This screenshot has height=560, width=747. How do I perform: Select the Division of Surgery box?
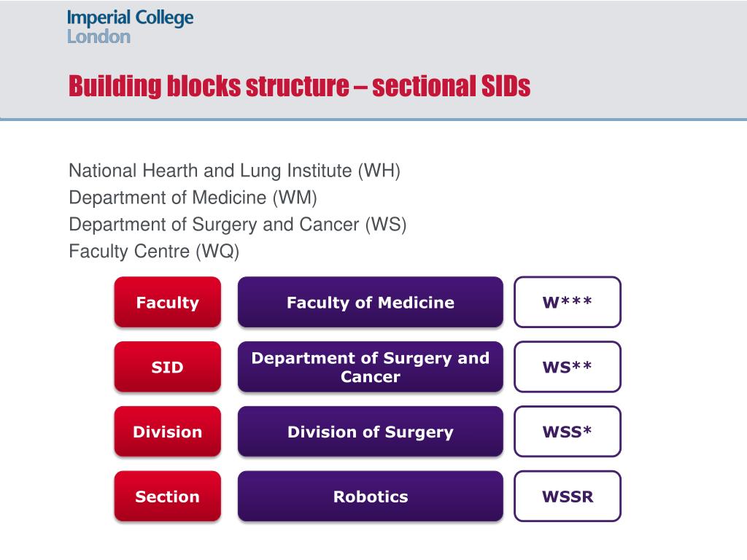[x=371, y=432]
